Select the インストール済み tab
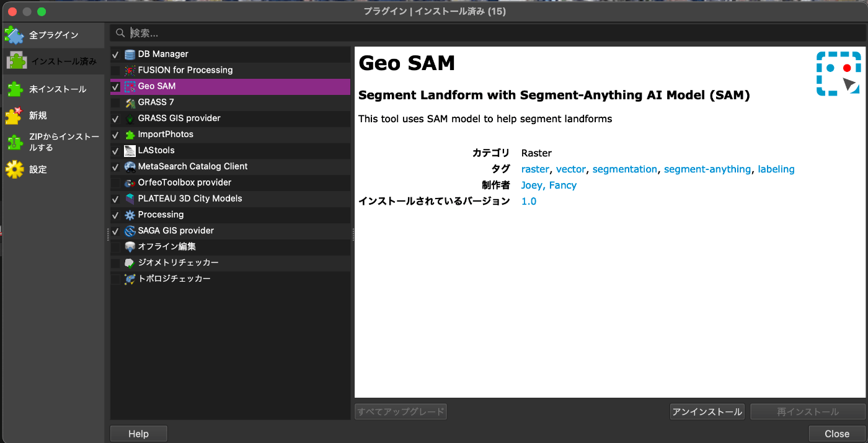This screenshot has height=443, width=868. coord(53,61)
